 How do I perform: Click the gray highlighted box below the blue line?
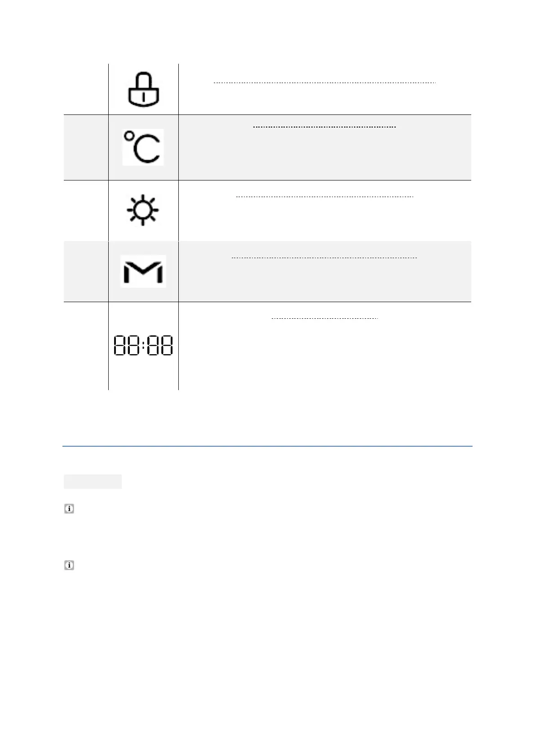pyautogui.click(x=93, y=481)
